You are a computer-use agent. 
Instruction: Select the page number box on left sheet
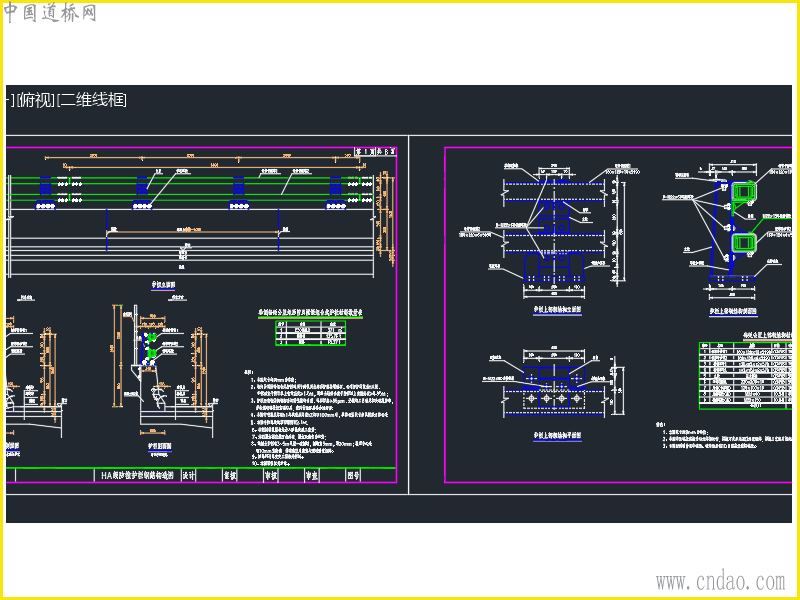coord(375,152)
